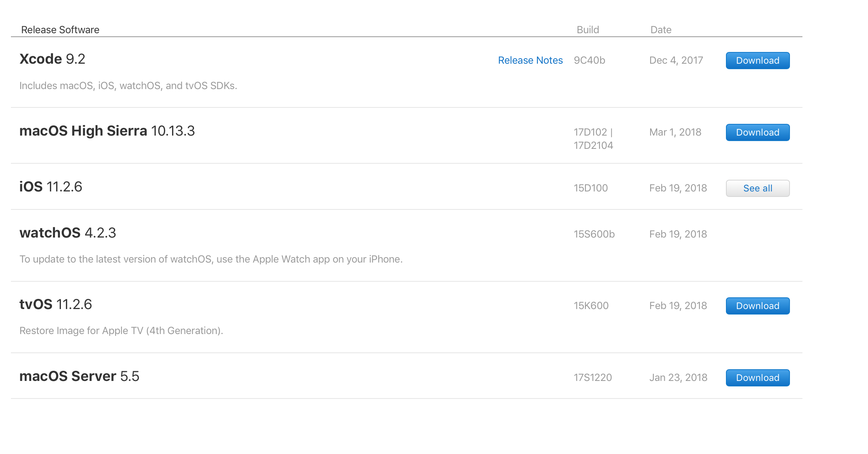This screenshot has height=454, width=868.
Task: Click the tvOS 11.2.6 title
Action: click(x=55, y=304)
